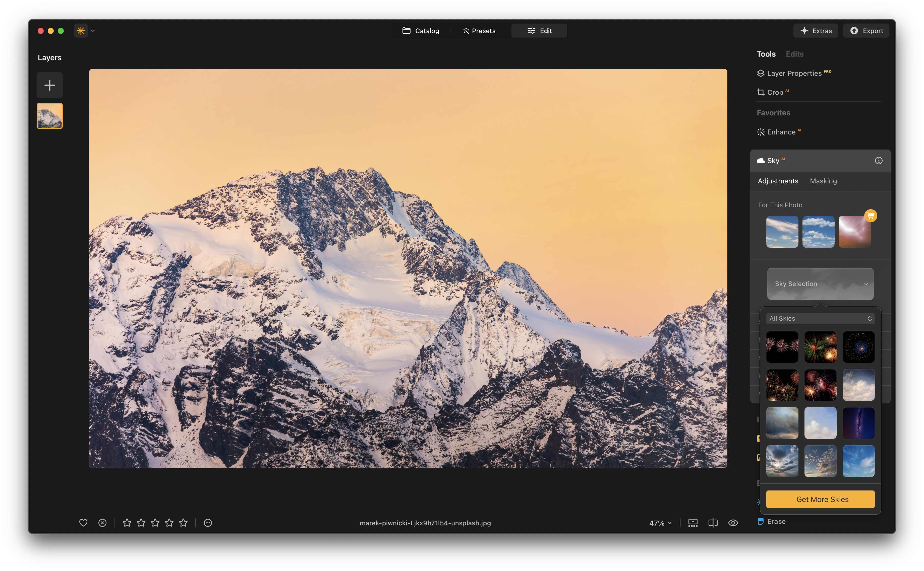
Task: Open the 47% zoom level dropdown
Action: pyautogui.click(x=660, y=523)
